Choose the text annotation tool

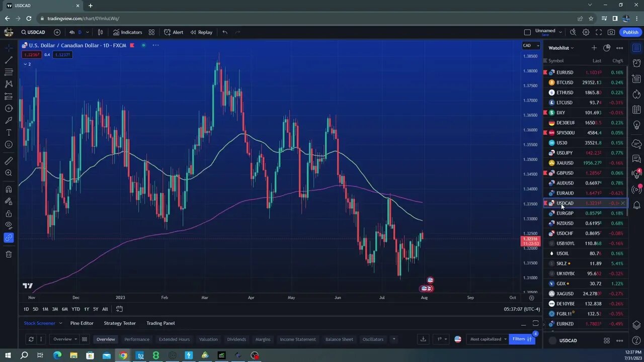click(x=9, y=132)
